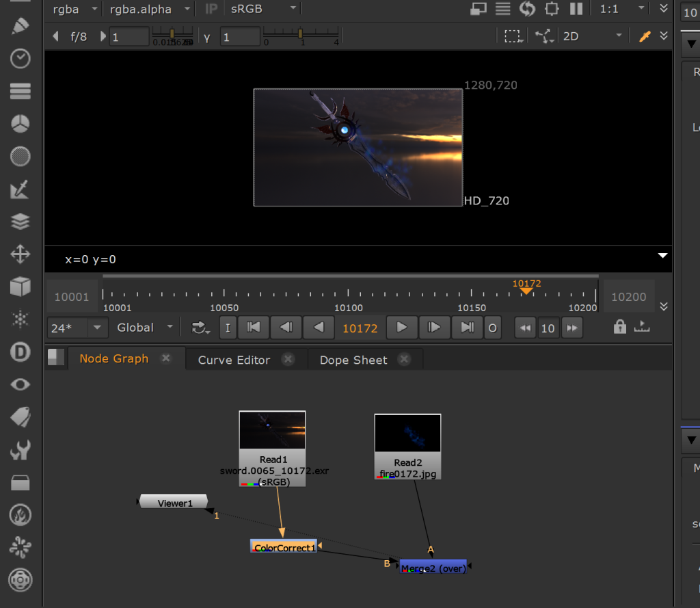Screen dimensions: 700x608
Task: Toggle the f/8 gain button
Action: 79,37
